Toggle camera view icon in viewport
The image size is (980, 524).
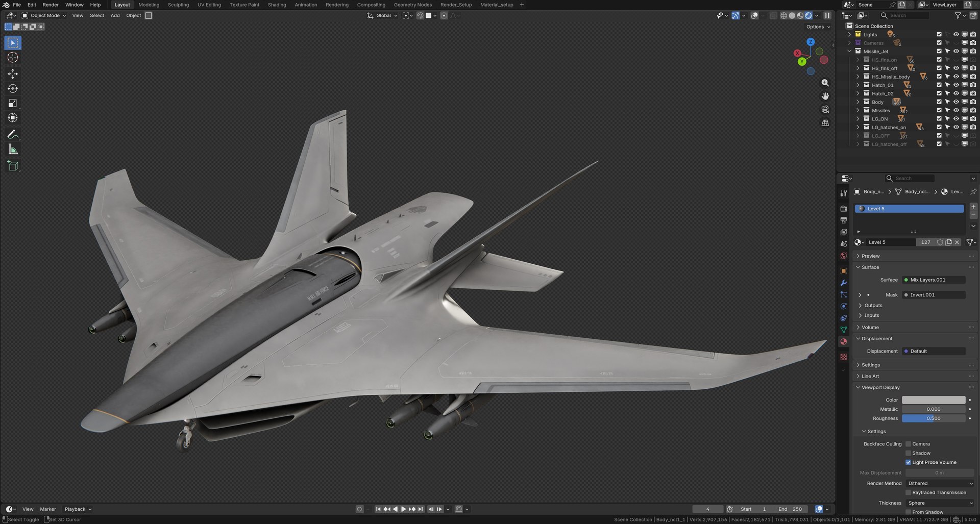(x=825, y=109)
